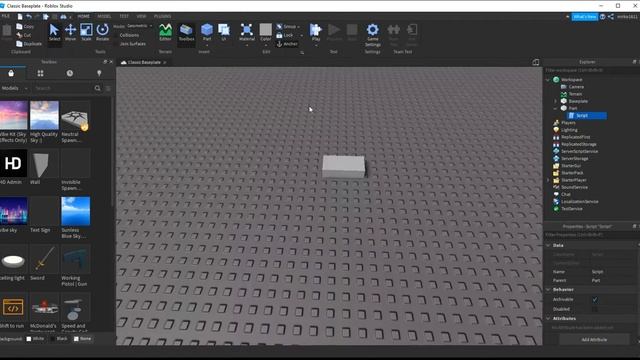This screenshot has width=640, height=360.
Task: Click the Add Attribute button
Action: [x=594, y=340]
